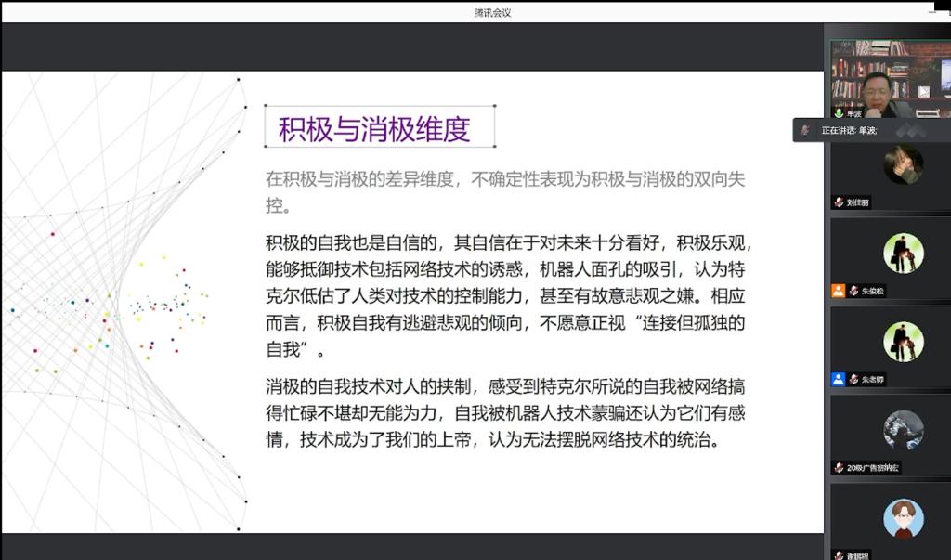This screenshot has height=560, width=951.
Task: Click the blue co-host badge beside 朱老师
Action: coord(839,379)
